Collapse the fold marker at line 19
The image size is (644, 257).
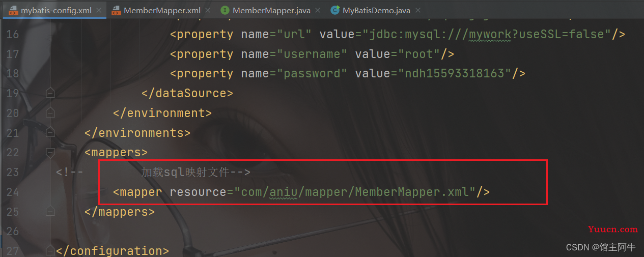coord(50,93)
